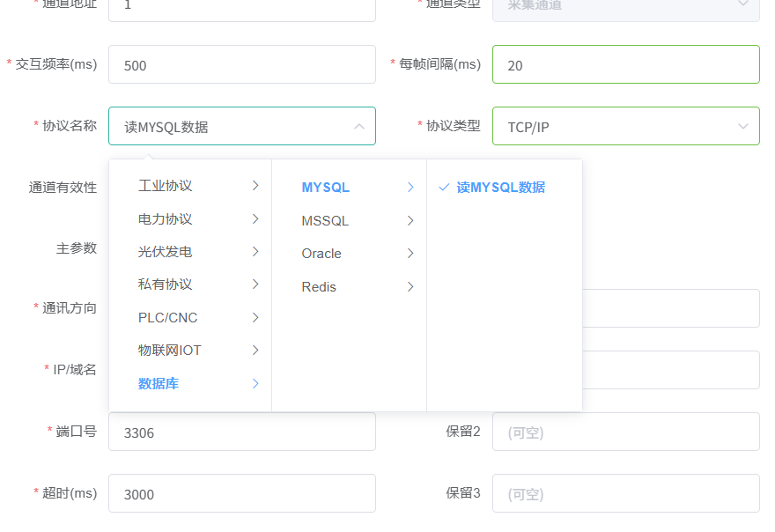
Task: Edit the 每帧间隔 value field
Action: [625, 64]
